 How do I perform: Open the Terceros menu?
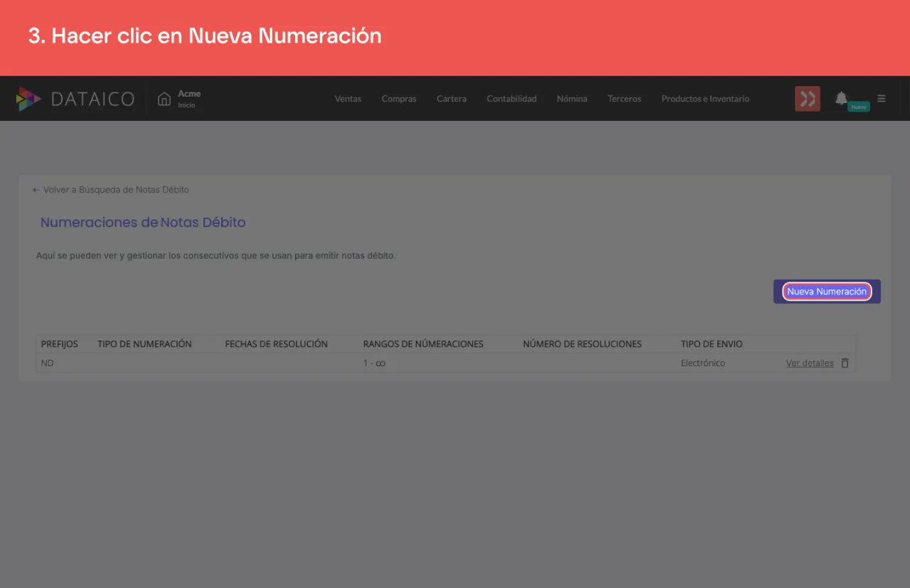click(x=624, y=99)
